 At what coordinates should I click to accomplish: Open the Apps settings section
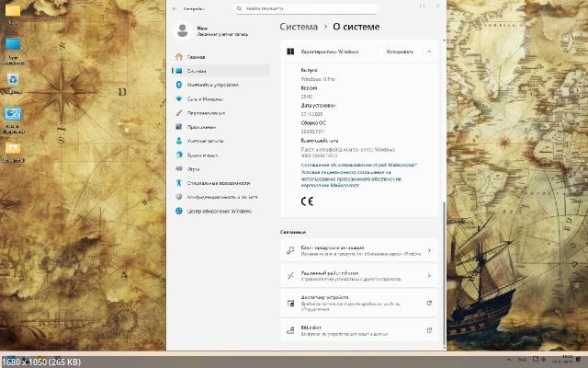point(201,127)
